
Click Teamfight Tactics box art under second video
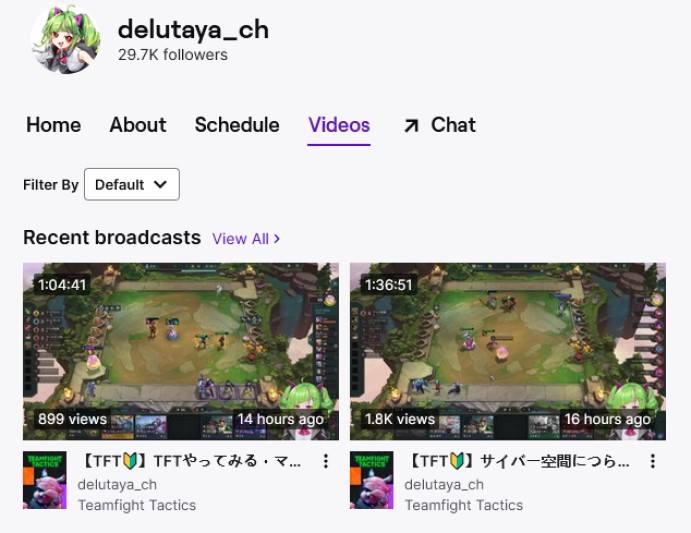click(372, 480)
